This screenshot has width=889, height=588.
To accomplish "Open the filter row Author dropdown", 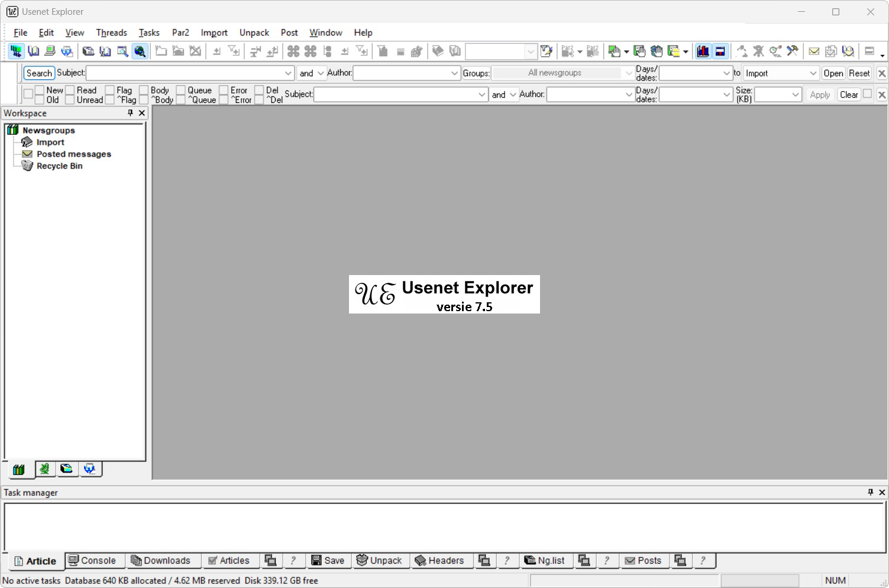I will coord(629,95).
